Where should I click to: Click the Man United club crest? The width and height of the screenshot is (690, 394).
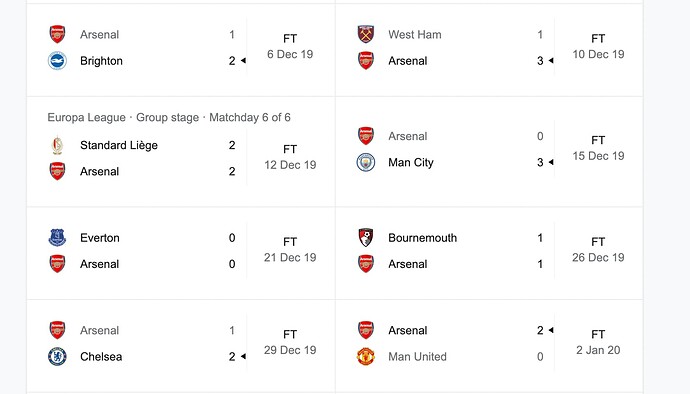click(366, 357)
